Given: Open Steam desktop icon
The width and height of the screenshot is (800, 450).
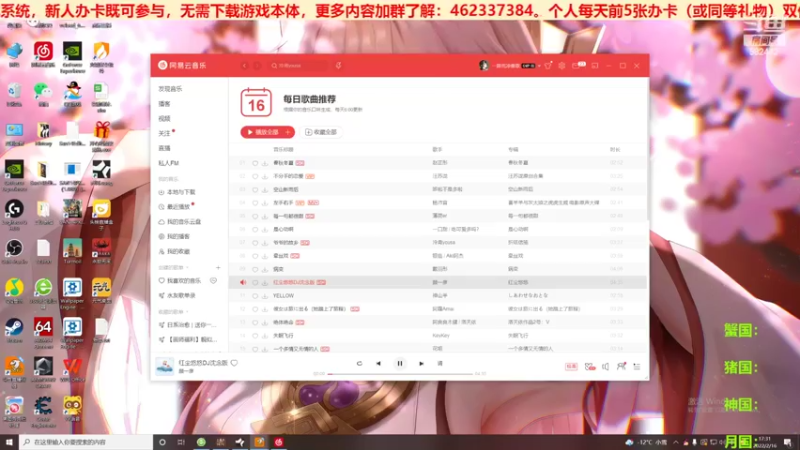Looking at the screenshot, I should pos(14,331).
